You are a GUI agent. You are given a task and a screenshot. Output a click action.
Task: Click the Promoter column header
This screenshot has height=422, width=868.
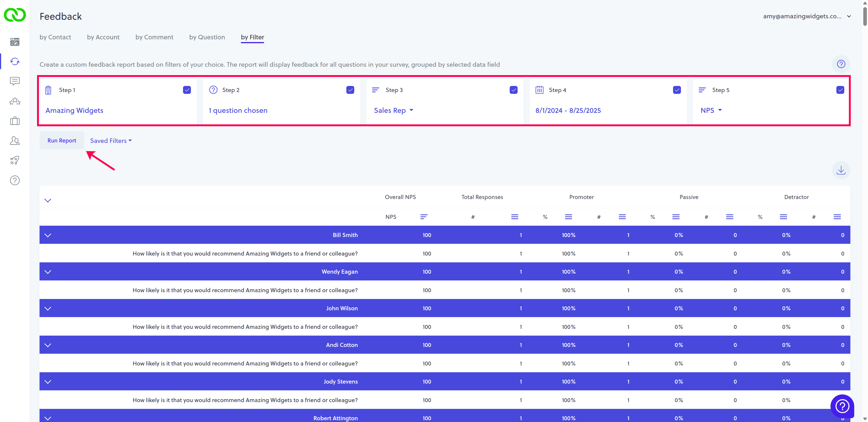click(582, 197)
